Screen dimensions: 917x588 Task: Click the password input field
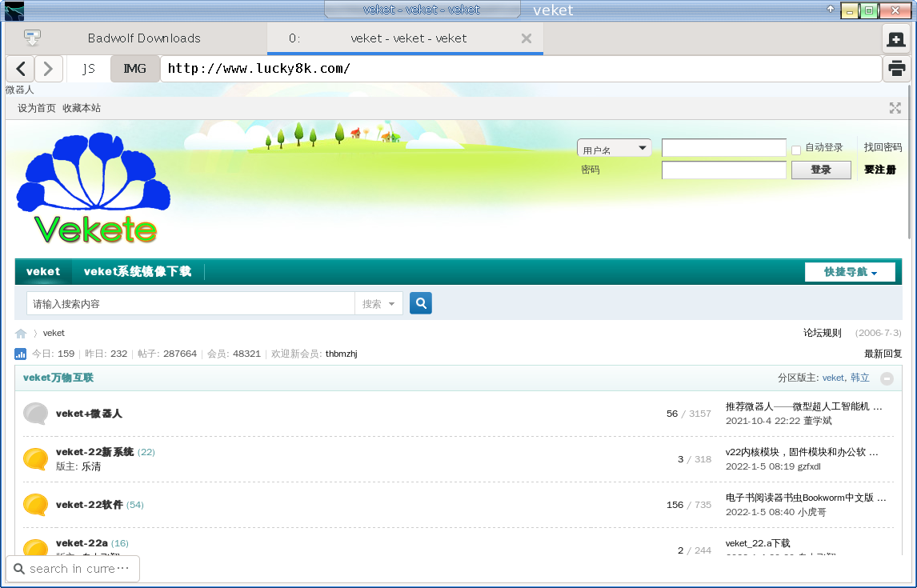724,170
